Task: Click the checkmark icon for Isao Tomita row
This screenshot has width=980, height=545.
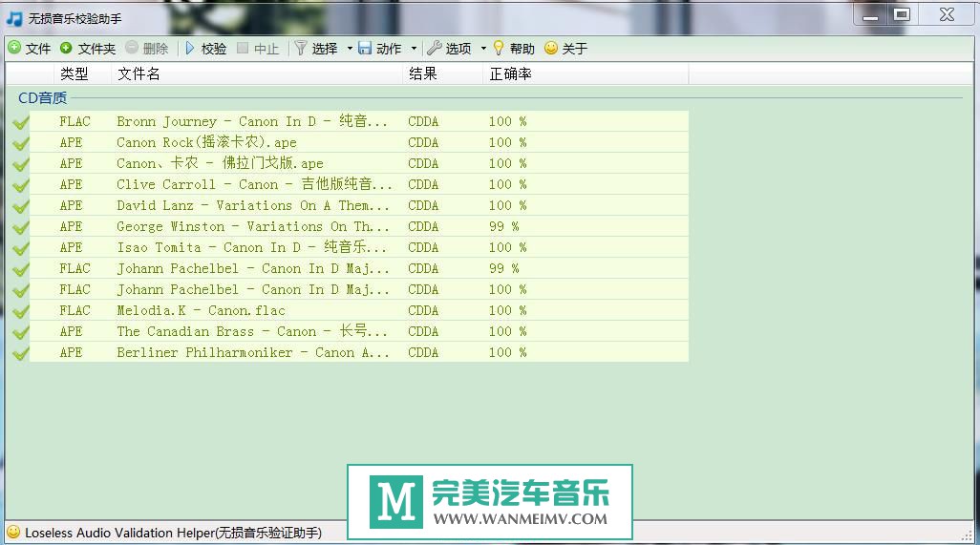Action: click(x=21, y=248)
